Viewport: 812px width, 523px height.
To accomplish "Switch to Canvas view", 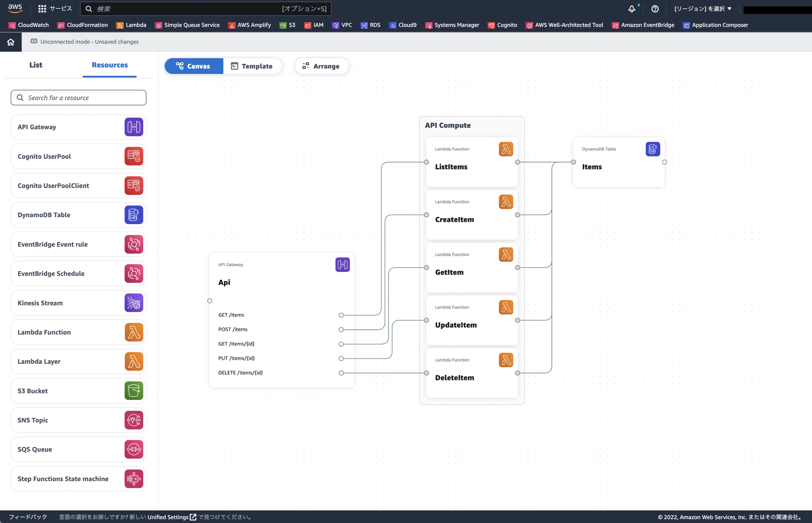I will [x=194, y=66].
